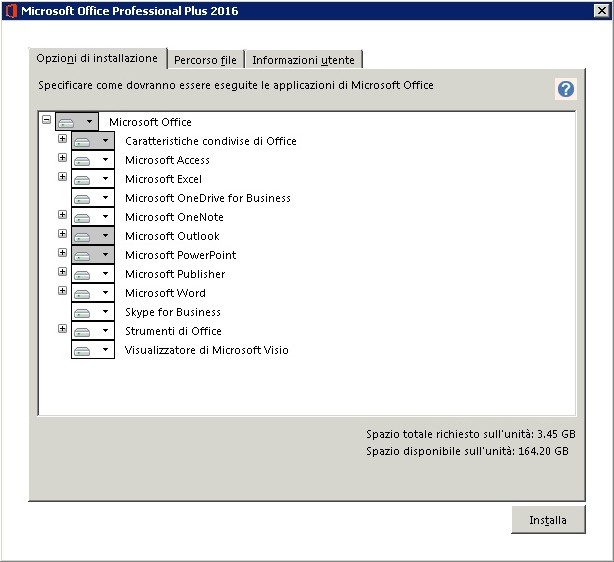Select Caratteristiche condivise di Office label
The image size is (614, 562).
click(x=211, y=141)
